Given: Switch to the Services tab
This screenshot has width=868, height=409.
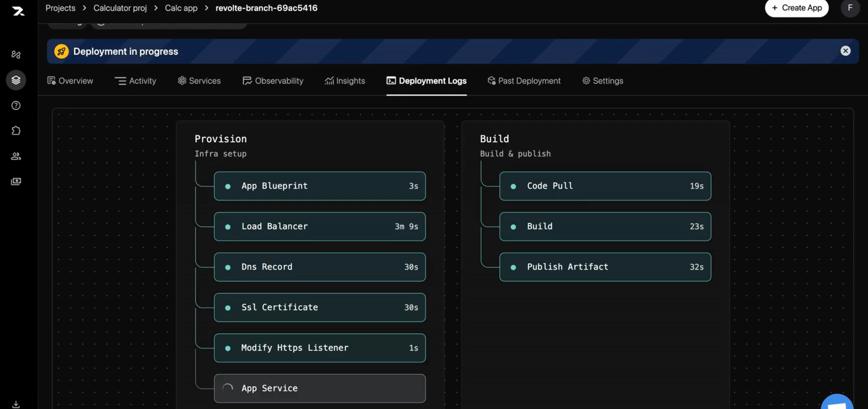Looking at the screenshot, I should pos(199,81).
